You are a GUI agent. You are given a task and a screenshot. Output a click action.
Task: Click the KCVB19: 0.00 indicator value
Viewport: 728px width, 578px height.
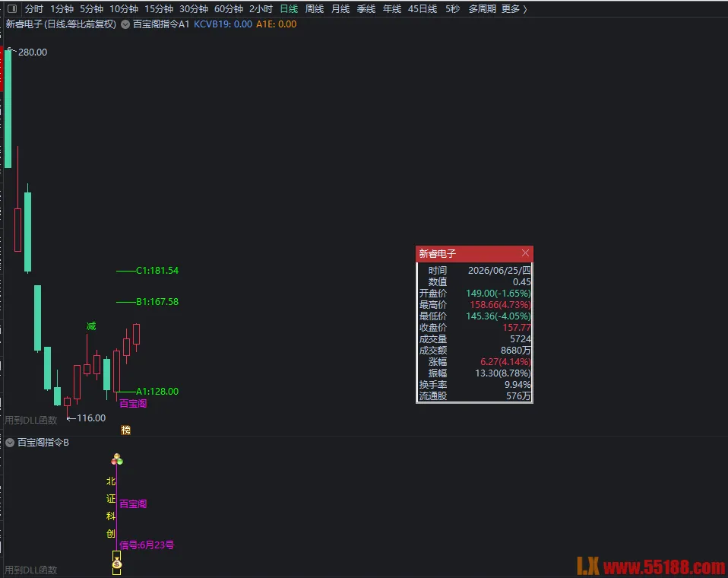tap(223, 24)
